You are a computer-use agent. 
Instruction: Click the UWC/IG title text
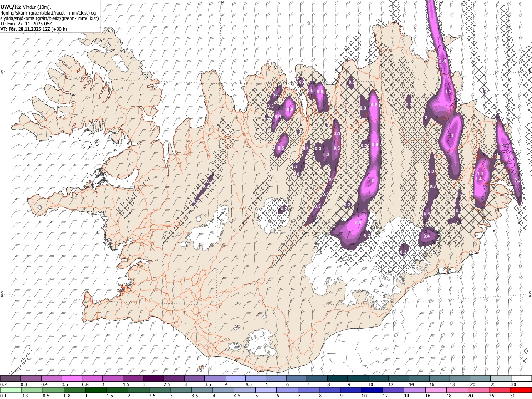[x=10, y=7]
